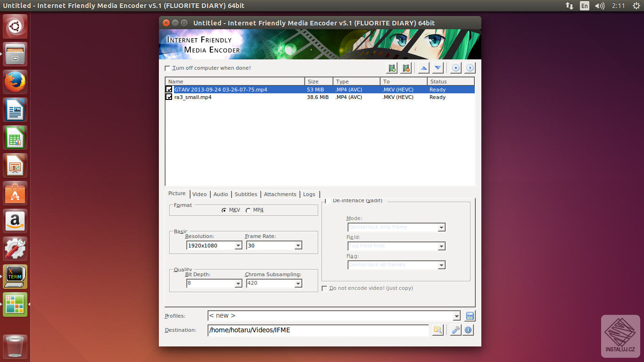Screen dimensions: 644x362
Task: Move the selected file down in the list
Action: (438, 68)
